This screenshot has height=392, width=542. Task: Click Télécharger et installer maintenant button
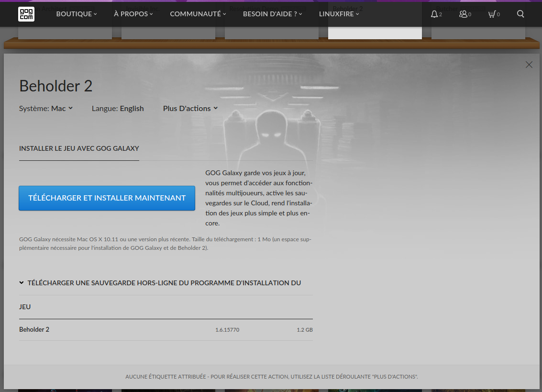(107, 198)
